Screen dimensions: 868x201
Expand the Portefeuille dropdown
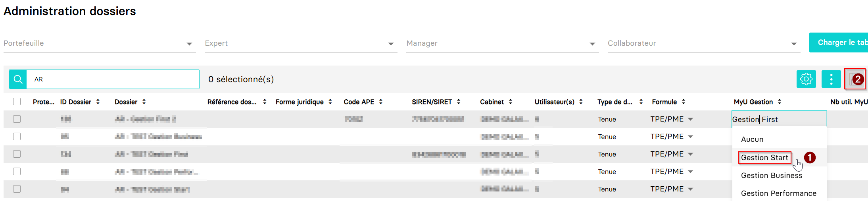click(189, 44)
